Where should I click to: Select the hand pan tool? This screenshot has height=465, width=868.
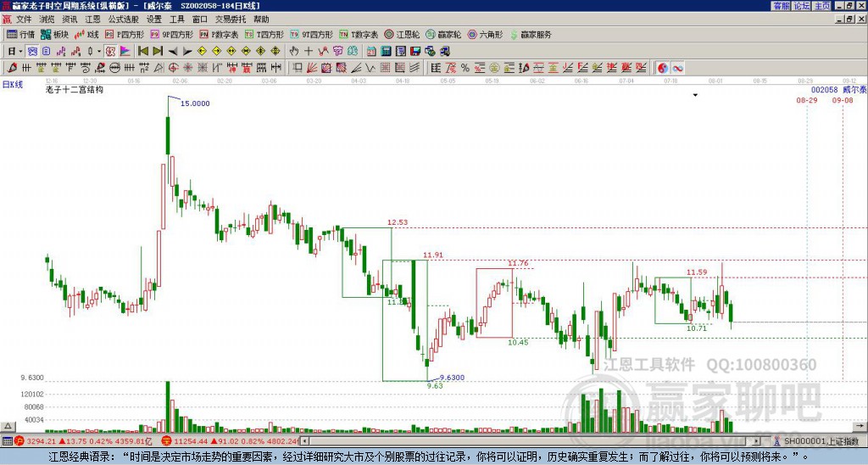point(294,52)
